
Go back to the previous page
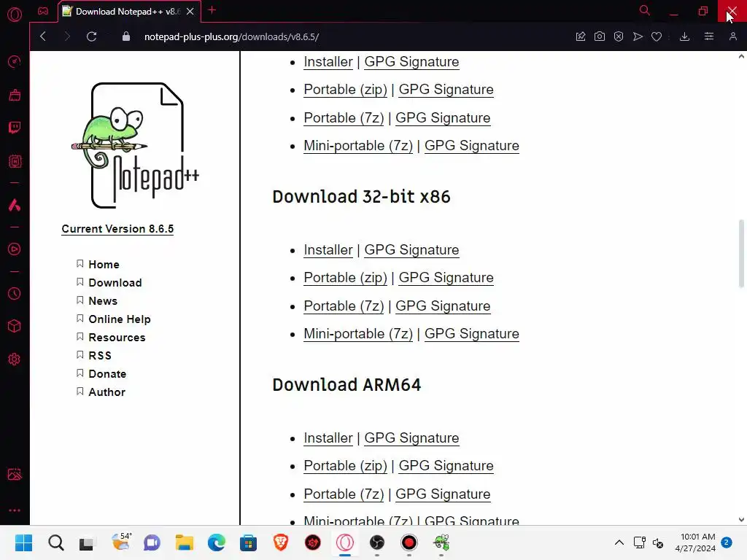coord(43,36)
